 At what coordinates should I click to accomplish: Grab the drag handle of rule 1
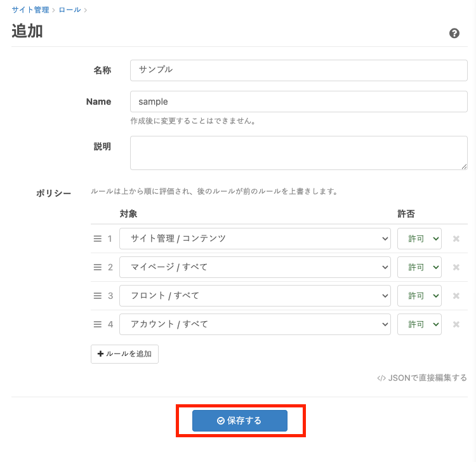click(x=98, y=239)
